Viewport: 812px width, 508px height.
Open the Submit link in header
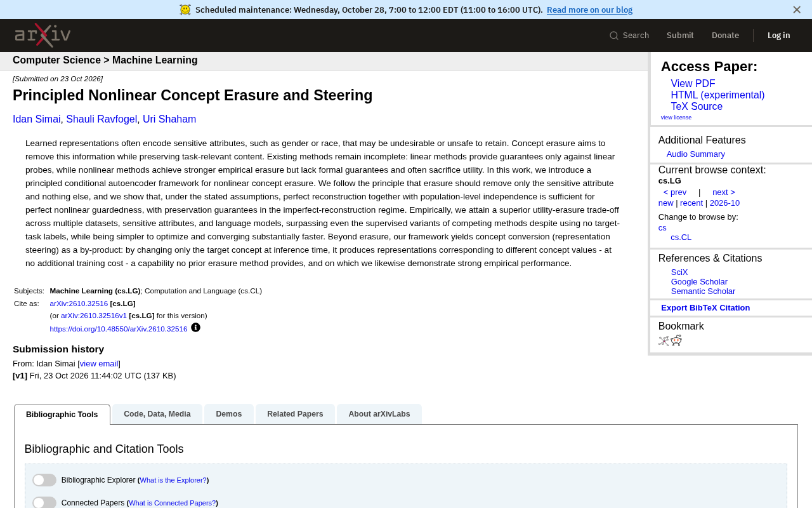pos(680,36)
